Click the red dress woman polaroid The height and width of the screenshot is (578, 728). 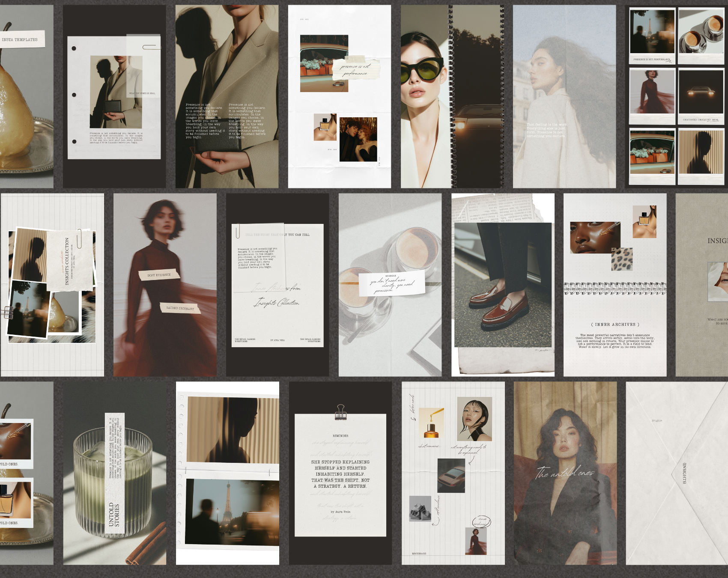pos(652,96)
